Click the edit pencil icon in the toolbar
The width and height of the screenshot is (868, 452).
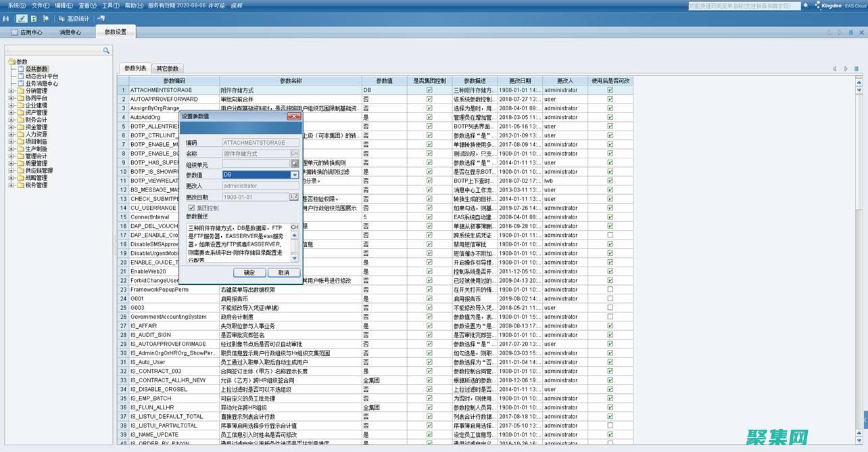click(22, 18)
